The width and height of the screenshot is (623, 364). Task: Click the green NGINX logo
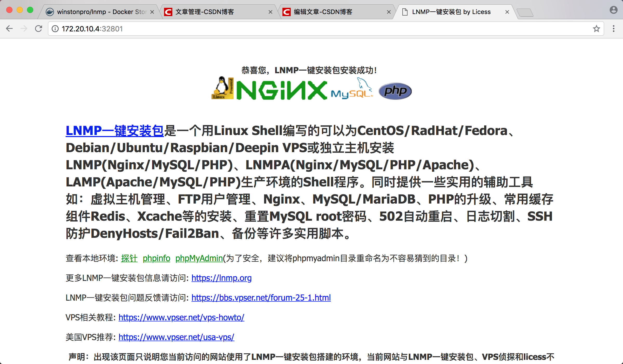click(x=282, y=90)
